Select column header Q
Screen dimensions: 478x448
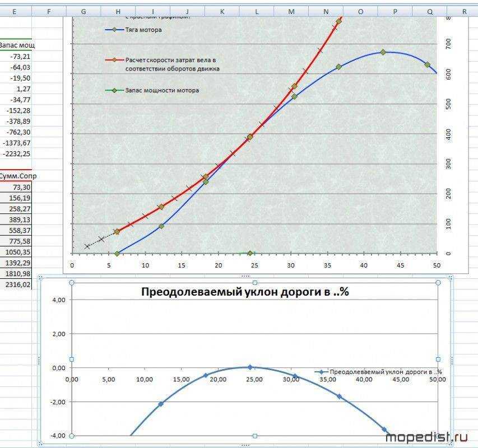click(x=430, y=12)
